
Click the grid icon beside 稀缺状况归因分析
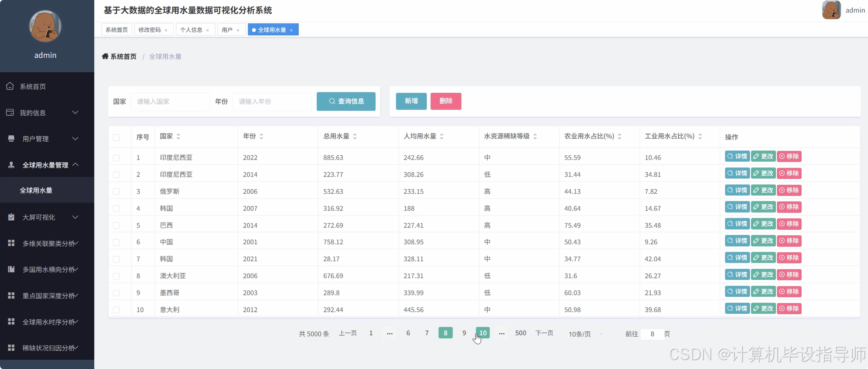[11, 348]
